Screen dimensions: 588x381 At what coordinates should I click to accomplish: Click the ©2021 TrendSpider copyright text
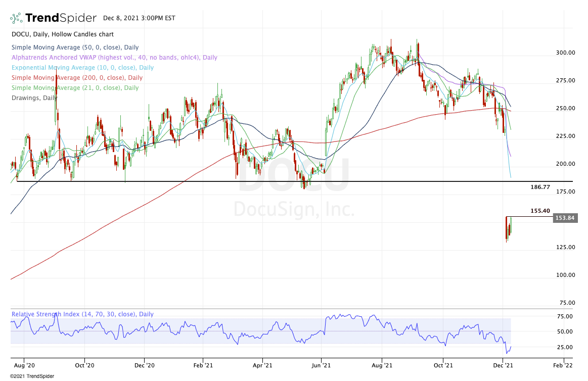click(x=32, y=376)
